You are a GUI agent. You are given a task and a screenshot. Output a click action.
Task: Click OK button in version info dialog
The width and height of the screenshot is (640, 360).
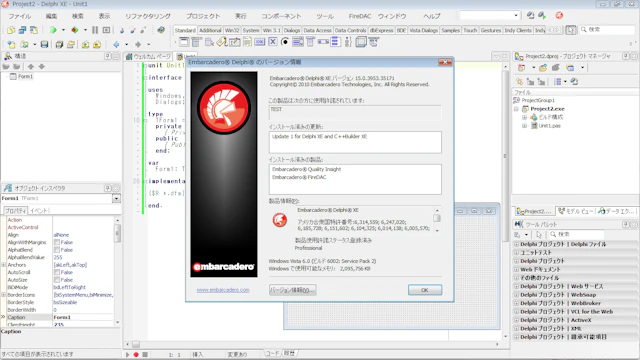(x=424, y=290)
